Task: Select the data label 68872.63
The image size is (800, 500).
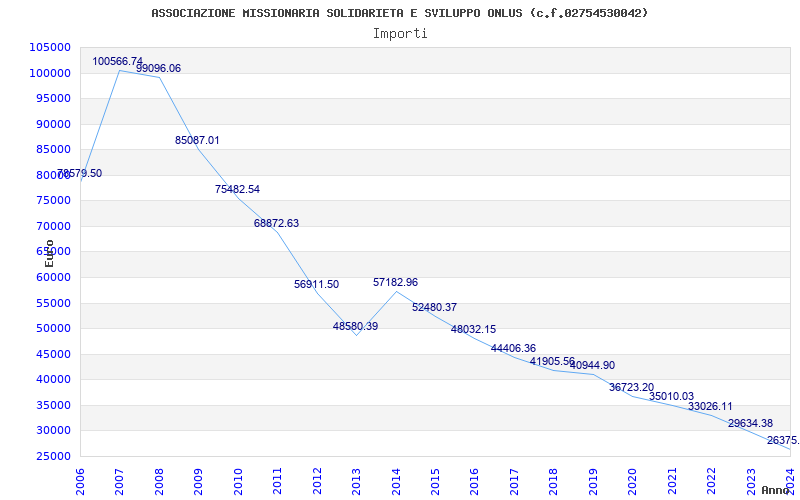Action: click(x=277, y=223)
